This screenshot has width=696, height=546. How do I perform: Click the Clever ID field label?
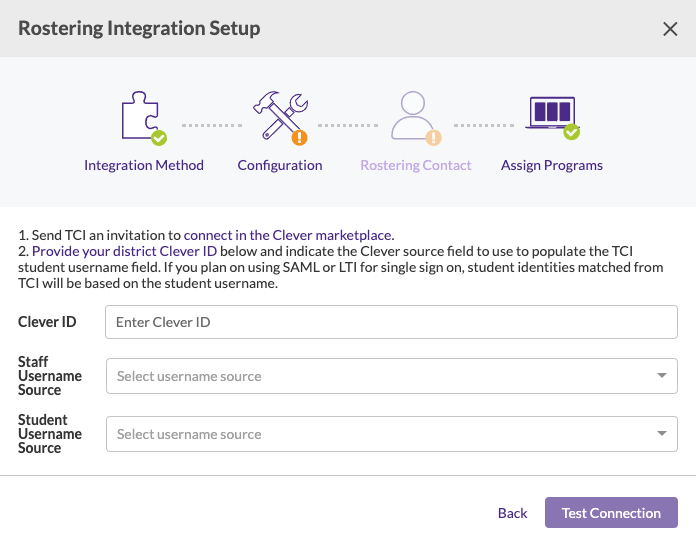[47, 322]
